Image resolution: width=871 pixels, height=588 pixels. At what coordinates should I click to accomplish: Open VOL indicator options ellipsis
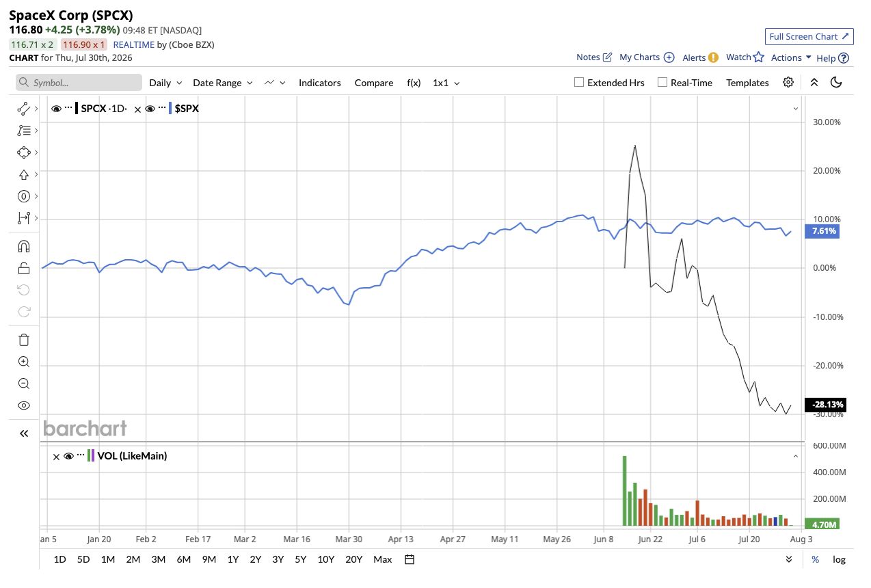[x=81, y=455]
